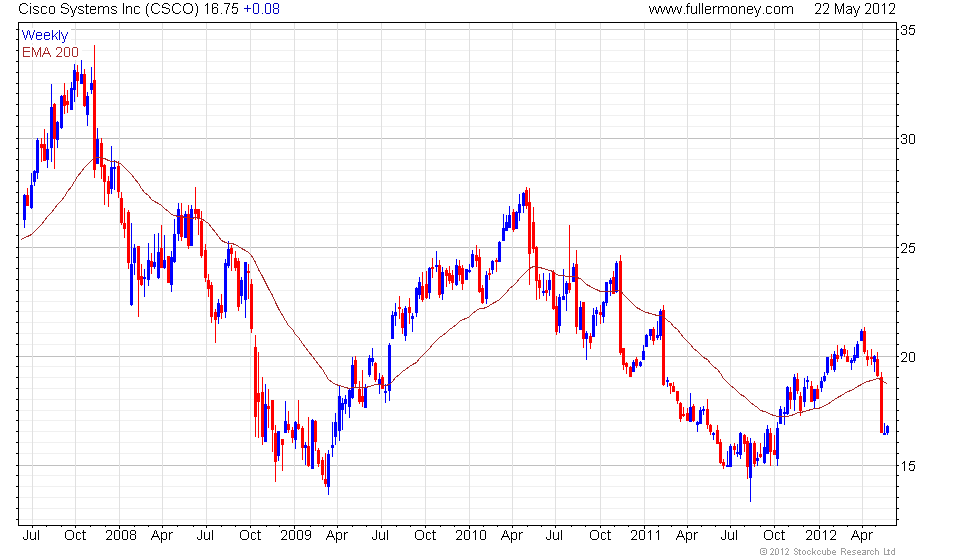Click the 35 price axis label
The height and width of the screenshot is (560, 980).
(x=908, y=30)
